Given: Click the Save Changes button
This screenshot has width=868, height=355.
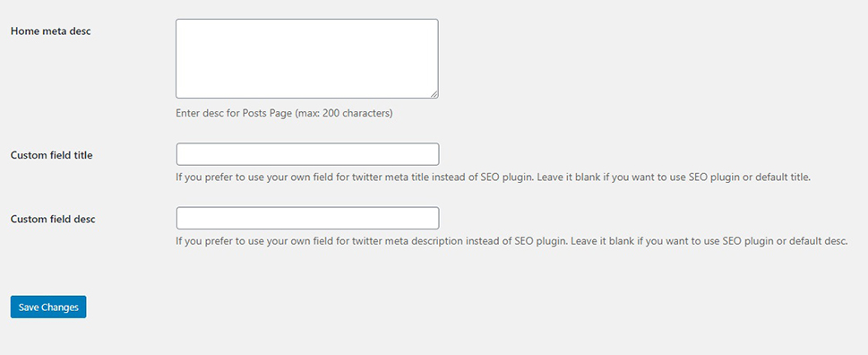Looking at the screenshot, I should 48,307.
